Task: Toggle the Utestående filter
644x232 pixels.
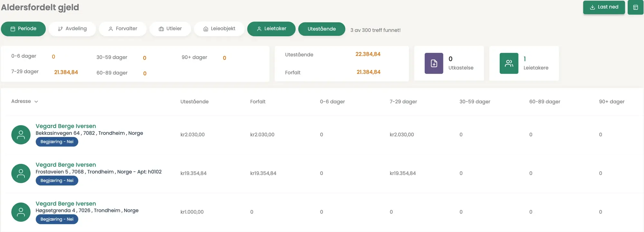Action: click(x=321, y=29)
